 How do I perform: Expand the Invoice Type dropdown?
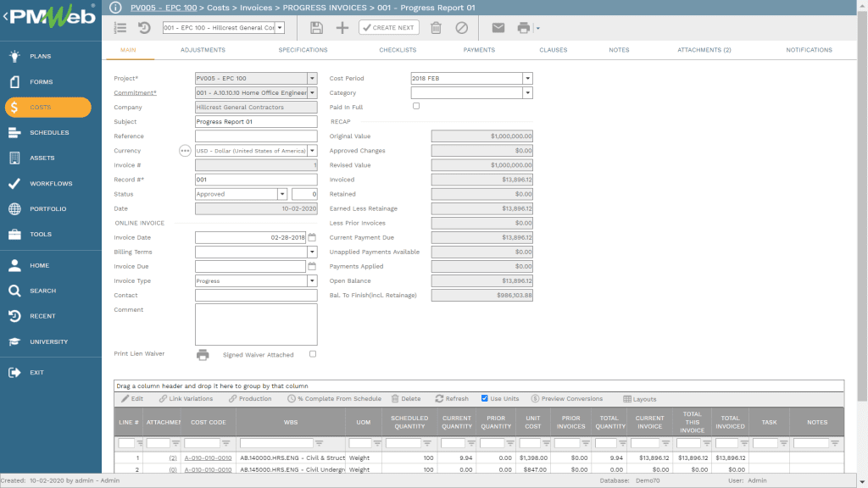pos(312,281)
